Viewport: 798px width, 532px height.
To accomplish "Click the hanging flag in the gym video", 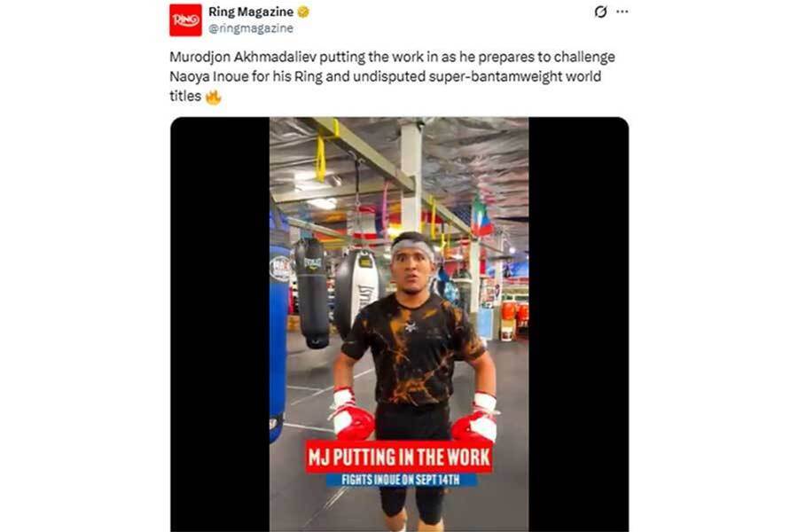I will point(480,218).
